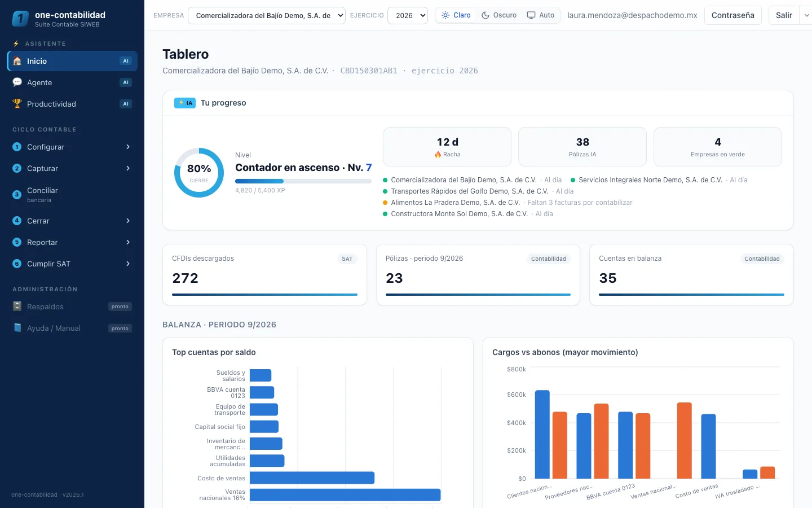Expand the Cerrar section chevron

tap(128, 221)
